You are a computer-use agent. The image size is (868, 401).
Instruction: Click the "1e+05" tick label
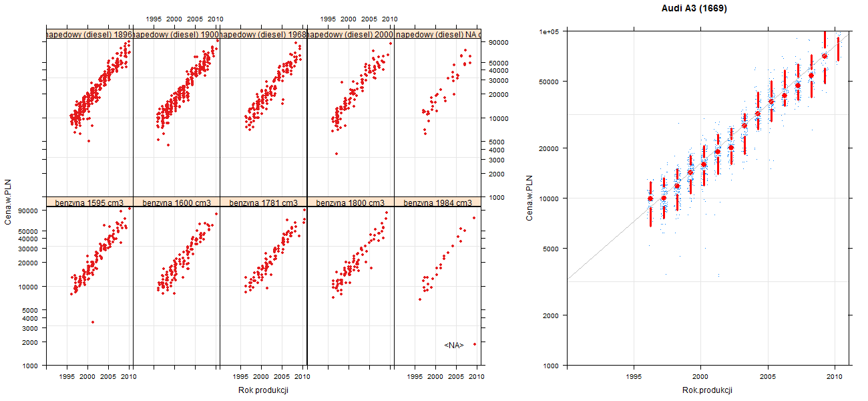(x=549, y=31)
